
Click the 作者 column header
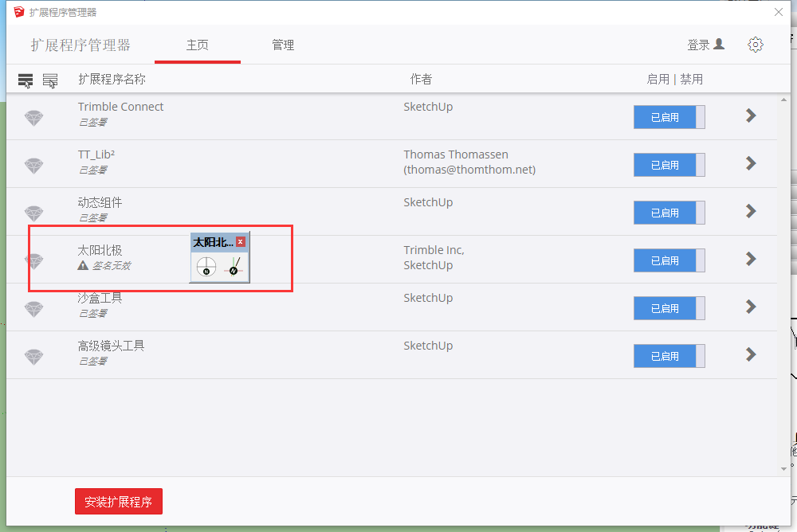(421, 80)
